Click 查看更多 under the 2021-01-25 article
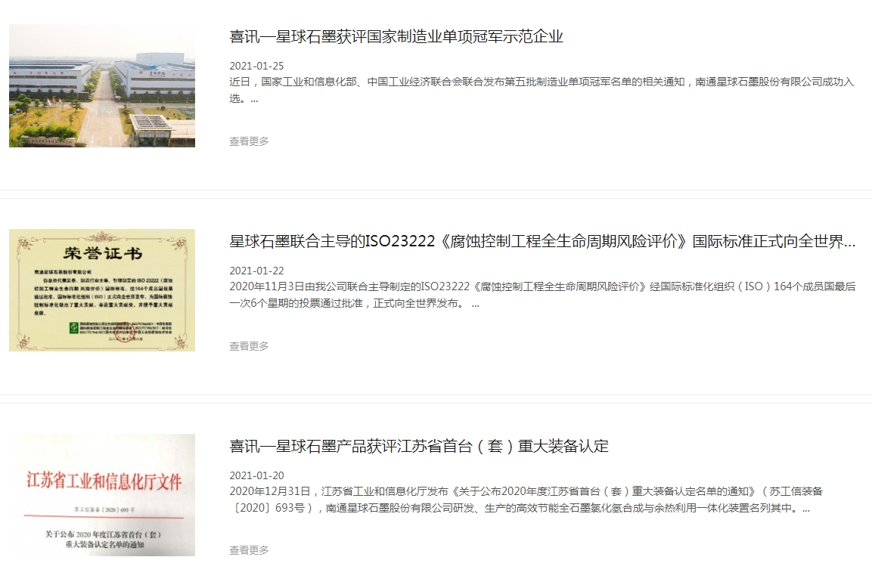Viewport: 872px width, 588px height. tap(249, 141)
